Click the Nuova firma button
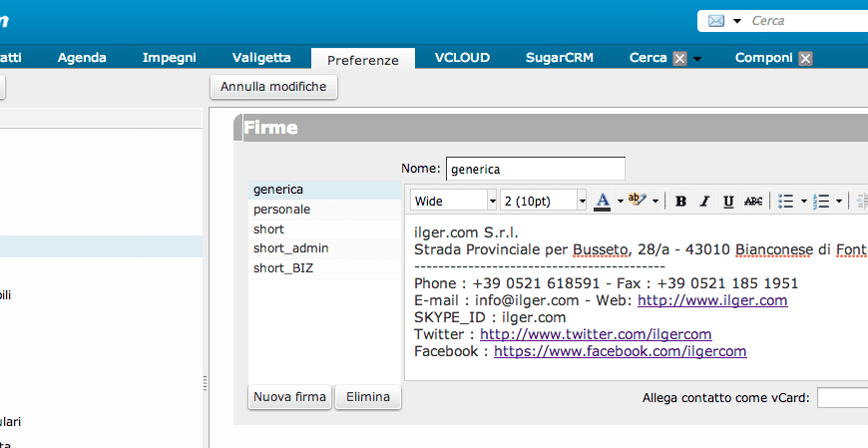 [x=289, y=397]
